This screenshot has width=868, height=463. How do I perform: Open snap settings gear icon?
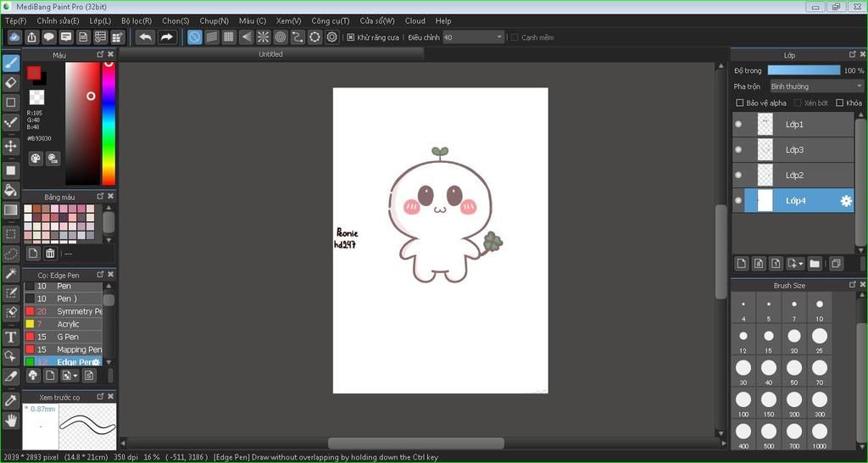pos(331,37)
